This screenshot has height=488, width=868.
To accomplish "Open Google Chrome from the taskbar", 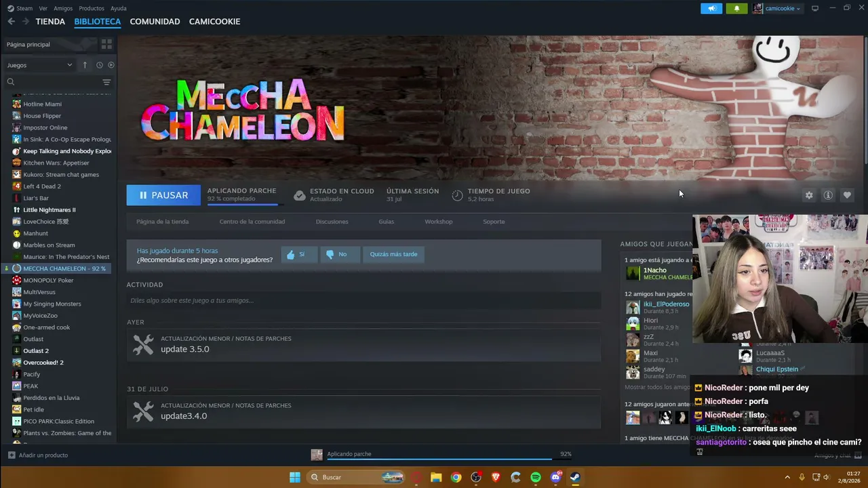I will click(456, 477).
